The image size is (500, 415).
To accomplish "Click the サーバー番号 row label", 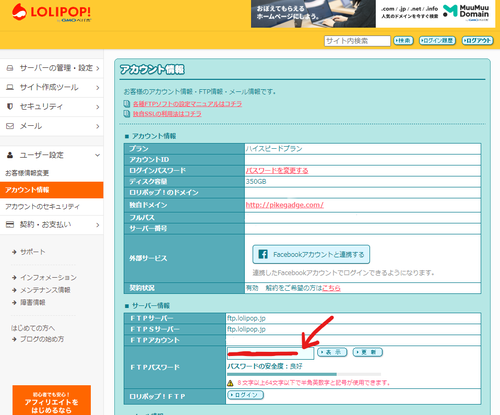I will click(x=148, y=229).
